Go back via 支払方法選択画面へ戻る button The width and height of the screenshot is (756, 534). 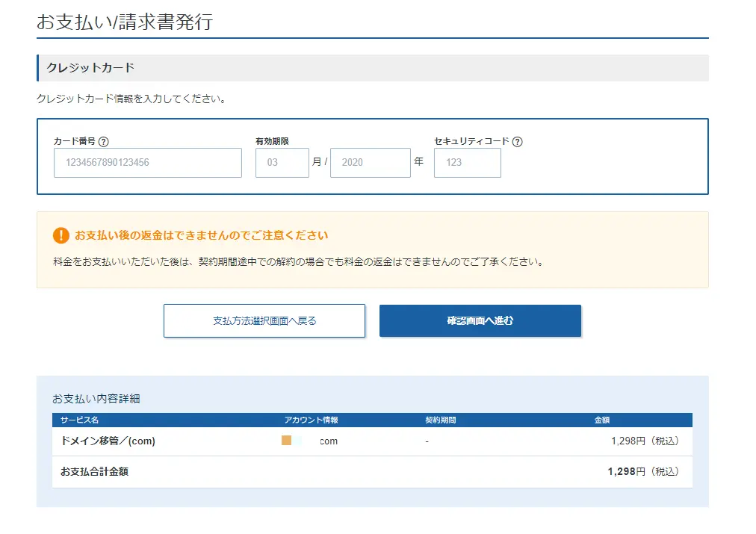coord(264,320)
